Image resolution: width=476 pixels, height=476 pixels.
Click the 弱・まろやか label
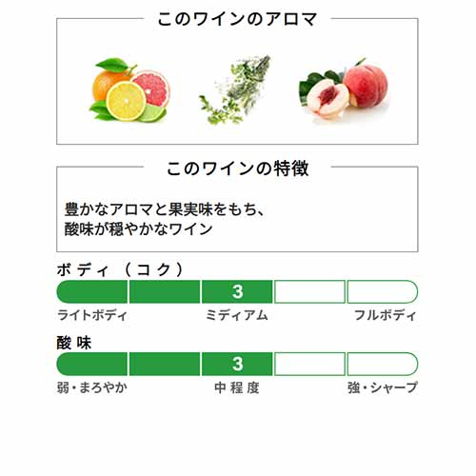point(92,387)
